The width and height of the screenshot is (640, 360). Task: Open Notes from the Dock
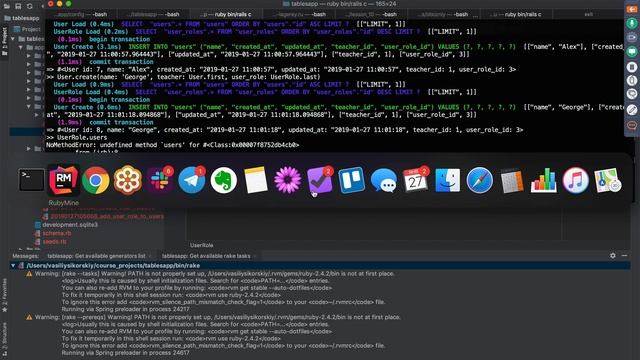coord(256,180)
